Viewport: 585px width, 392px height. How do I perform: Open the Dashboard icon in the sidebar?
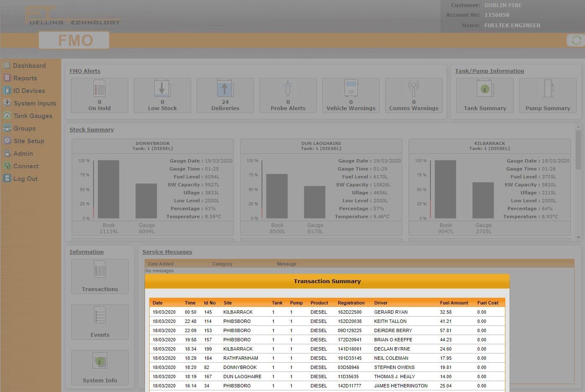pos(6,65)
